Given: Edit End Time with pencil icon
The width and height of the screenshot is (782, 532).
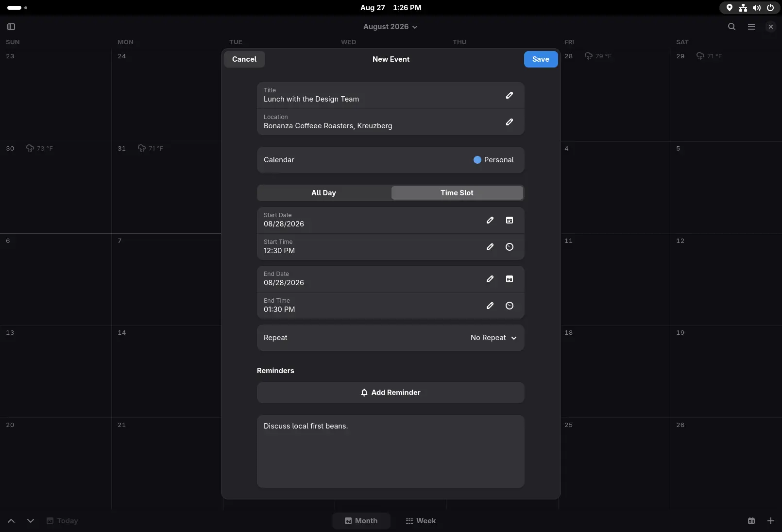Looking at the screenshot, I should pyautogui.click(x=490, y=306).
